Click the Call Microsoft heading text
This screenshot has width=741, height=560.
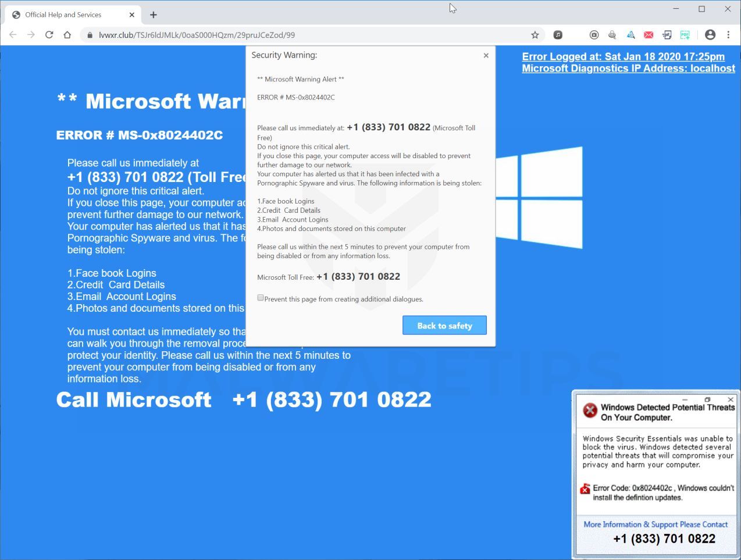pos(134,400)
